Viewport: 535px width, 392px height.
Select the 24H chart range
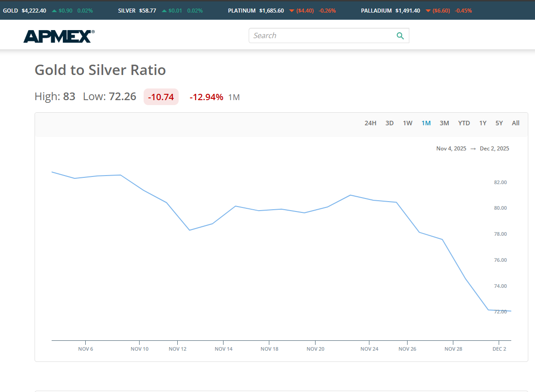[x=370, y=123]
